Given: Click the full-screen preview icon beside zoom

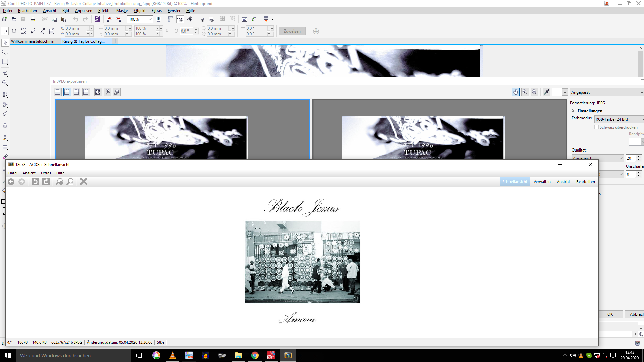Looking at the screenshot, I should (159, 19).
